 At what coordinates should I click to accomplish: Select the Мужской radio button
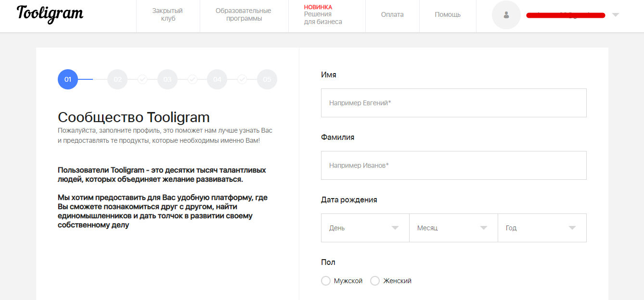coord(326,281)
